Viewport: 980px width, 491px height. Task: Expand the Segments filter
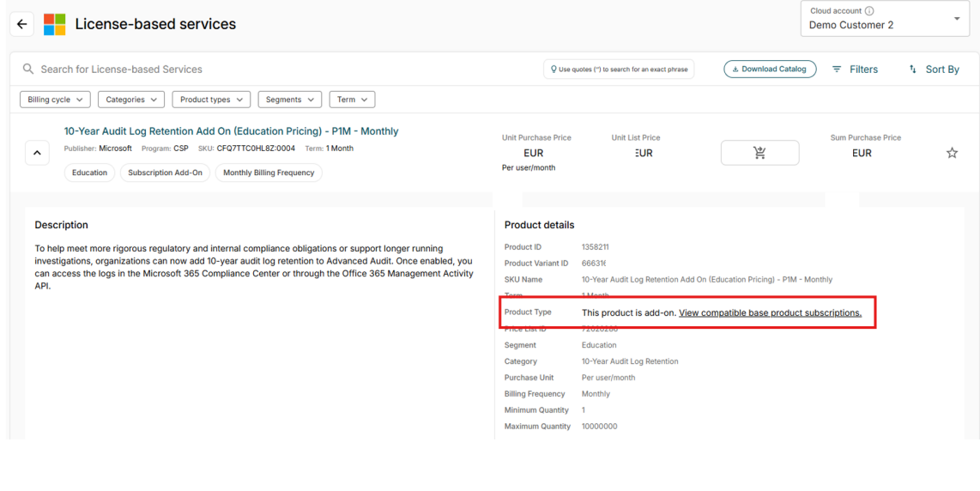pyautogui.click(x=289, y=100)
